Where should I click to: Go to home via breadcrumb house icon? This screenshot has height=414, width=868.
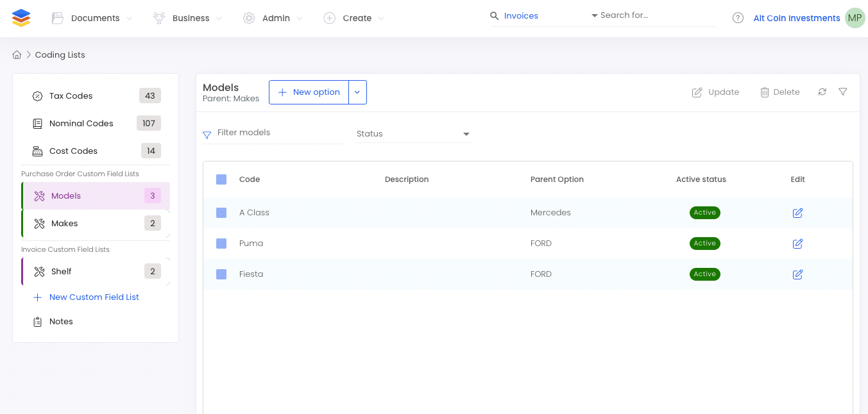tap(17, 54)
